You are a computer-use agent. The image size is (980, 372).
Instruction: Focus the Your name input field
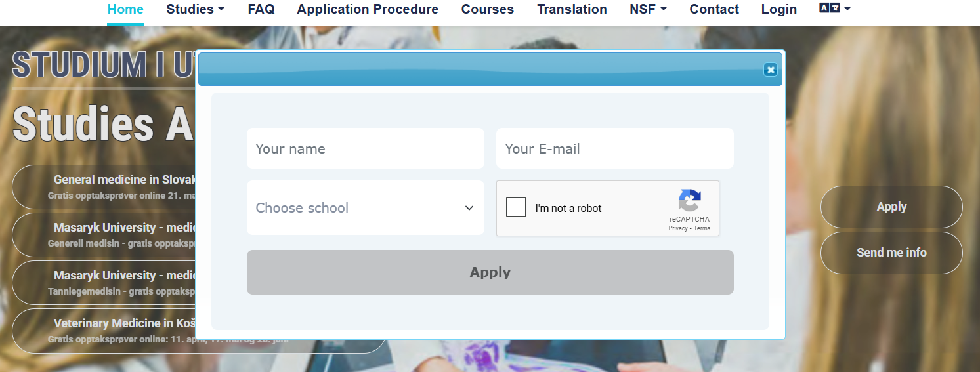[366, 148]
